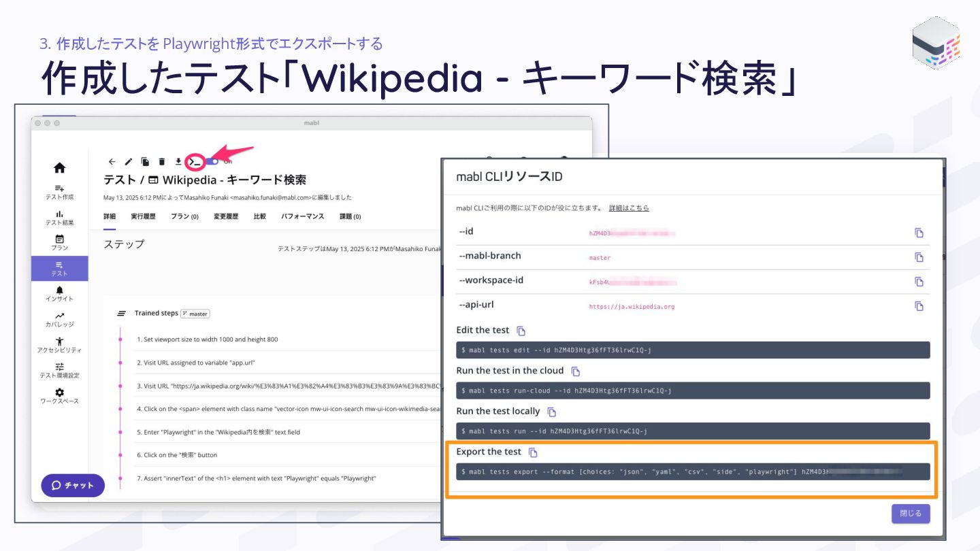The width and height of the screenshot is (980, 551).
Task: Copy the --id value
Action: coord(919,233)
